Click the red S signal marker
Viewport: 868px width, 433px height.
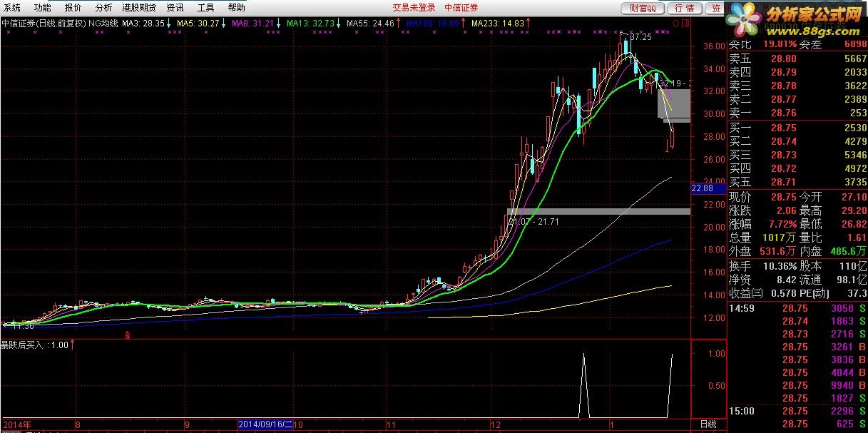tap(128, 334)
